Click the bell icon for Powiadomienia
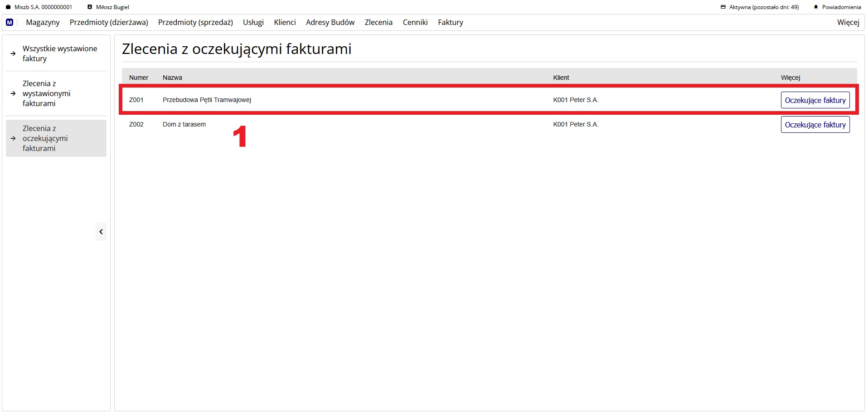This screenshot has width=868, height=414. tap(816, 7)
